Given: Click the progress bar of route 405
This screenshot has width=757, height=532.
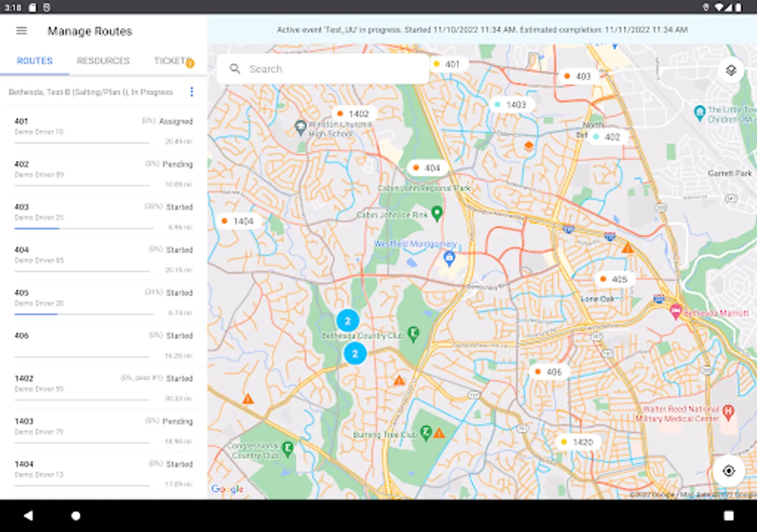Looking at the screenshot, I should pyautogui.click(x=83, y=314).
